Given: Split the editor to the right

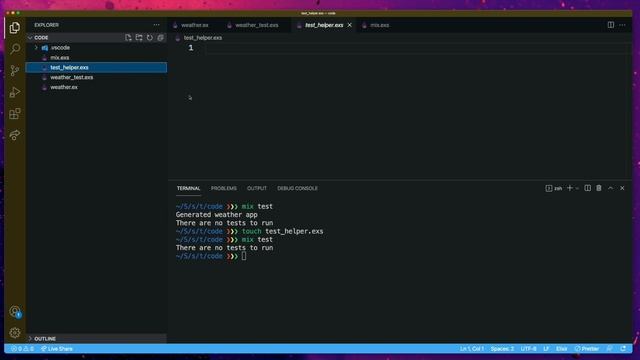Looking at the screenshot, I should 611,25.
